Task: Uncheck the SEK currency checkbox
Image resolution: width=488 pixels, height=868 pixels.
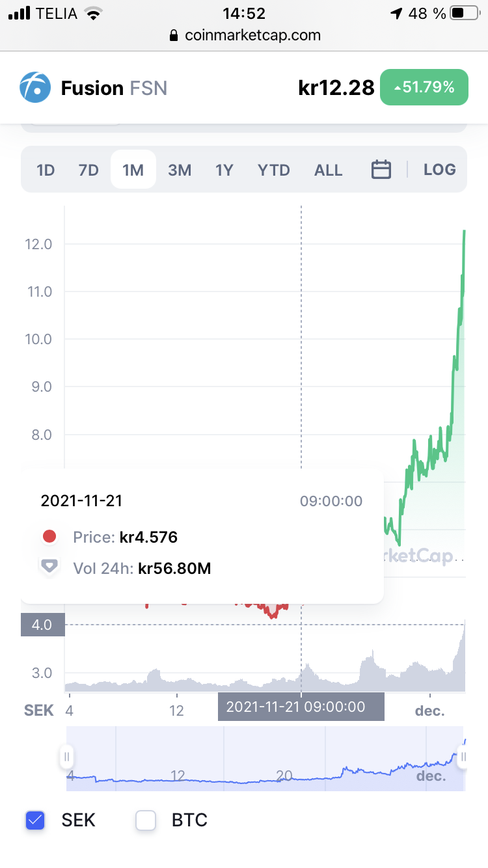Action: point(35,821)
